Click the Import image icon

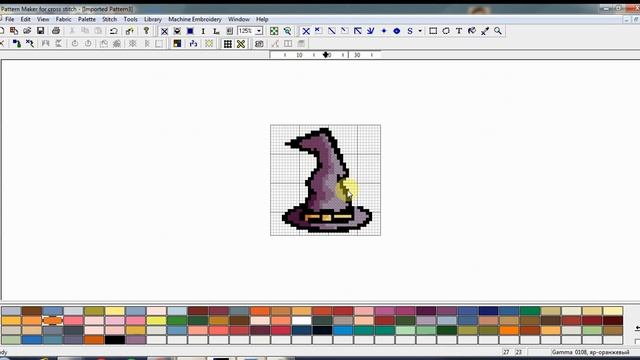point(14,31)
